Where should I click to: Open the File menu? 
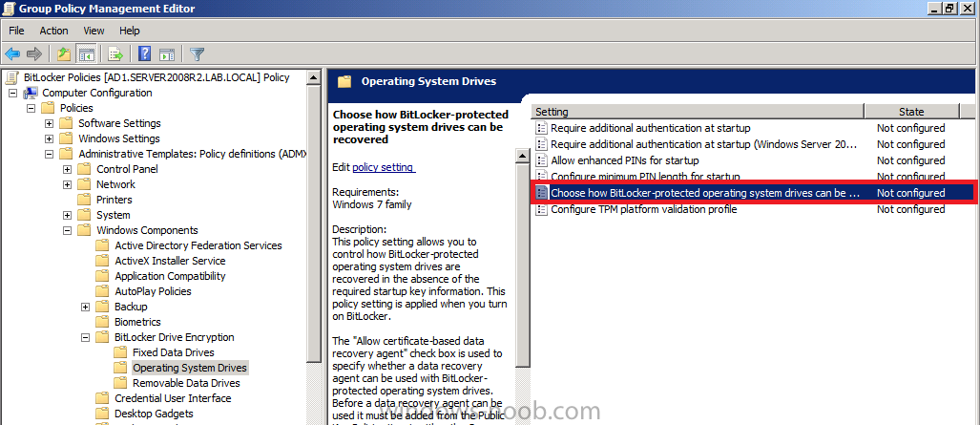click(x=16, y=31)
